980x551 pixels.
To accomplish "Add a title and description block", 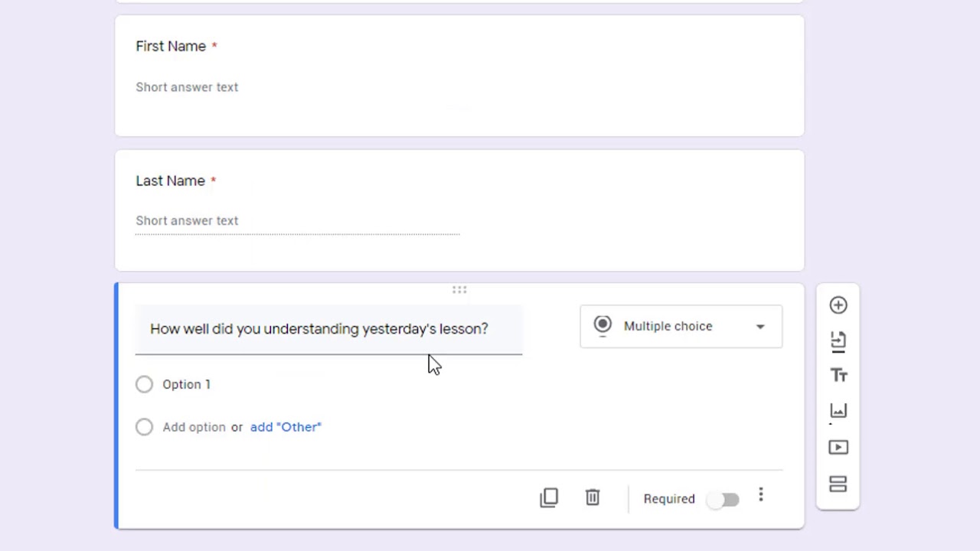I will (838, 376).
